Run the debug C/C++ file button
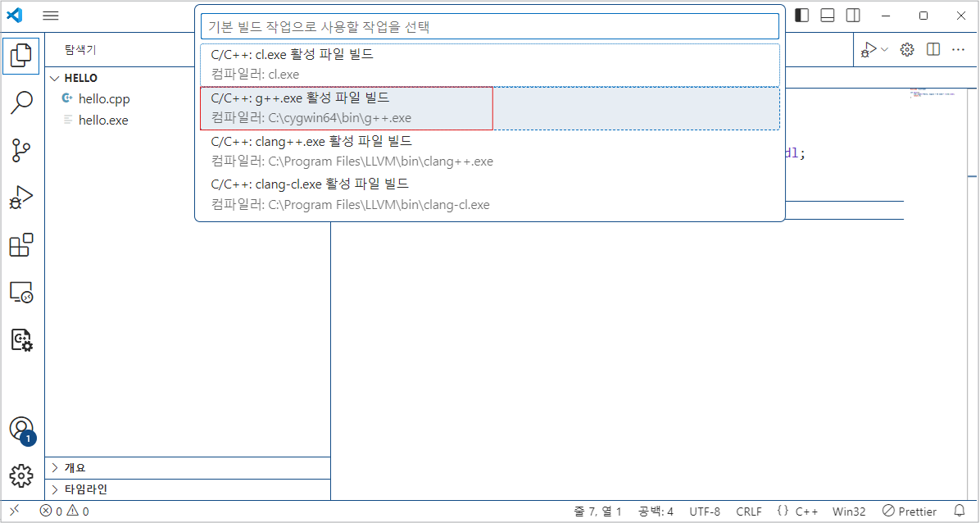 (868, 49)
